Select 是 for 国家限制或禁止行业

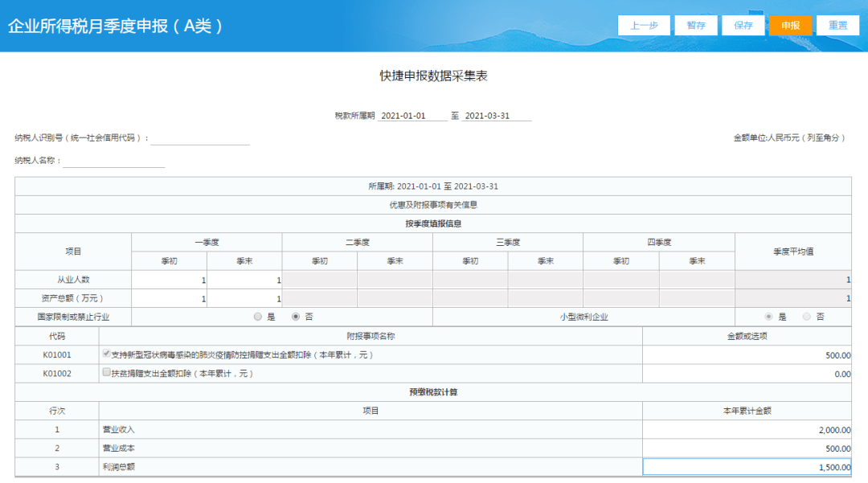(x=257, y=317)
